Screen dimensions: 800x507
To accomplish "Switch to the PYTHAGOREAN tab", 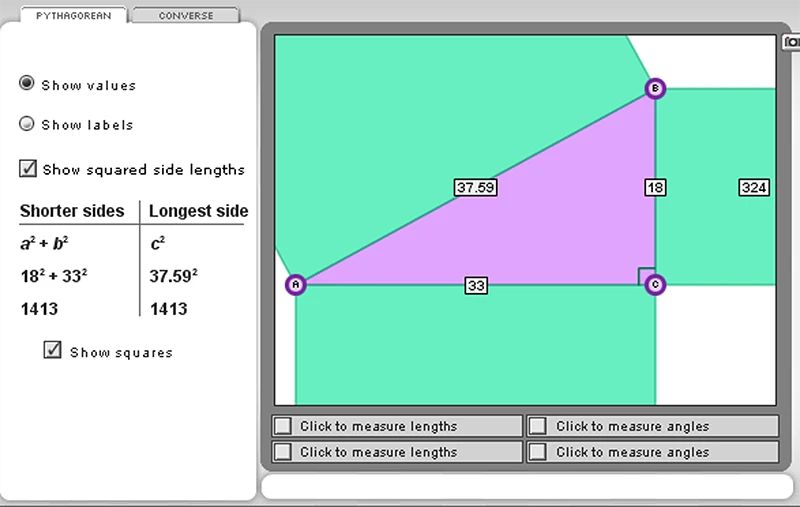I will (73, 15).
